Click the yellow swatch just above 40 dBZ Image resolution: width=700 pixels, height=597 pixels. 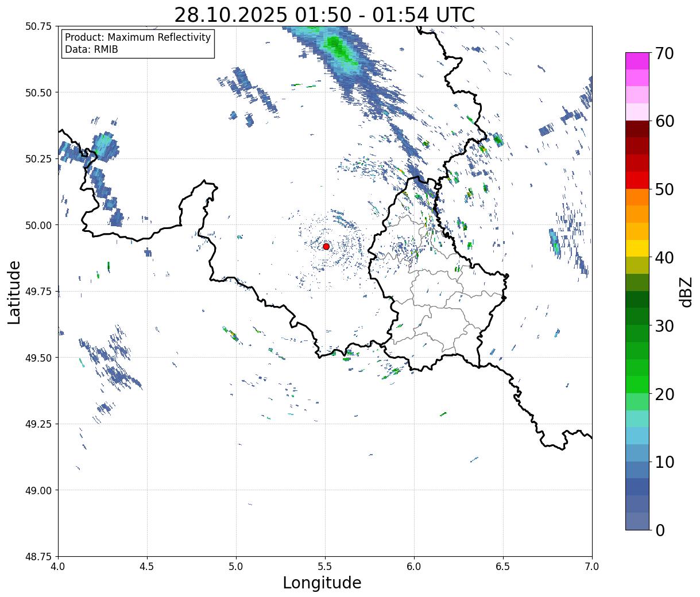pyautogui.click(x=637, y=248)
